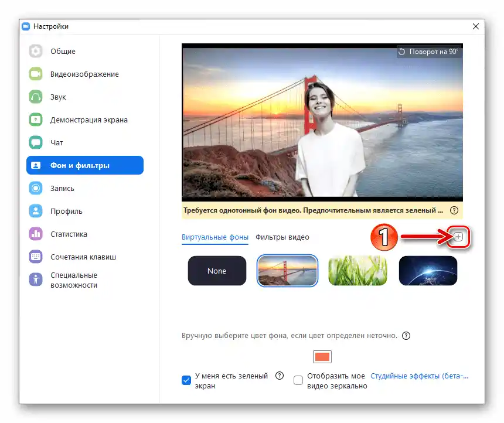
Task: Open the Профиль person icon
Action: [x=36, y=211]
